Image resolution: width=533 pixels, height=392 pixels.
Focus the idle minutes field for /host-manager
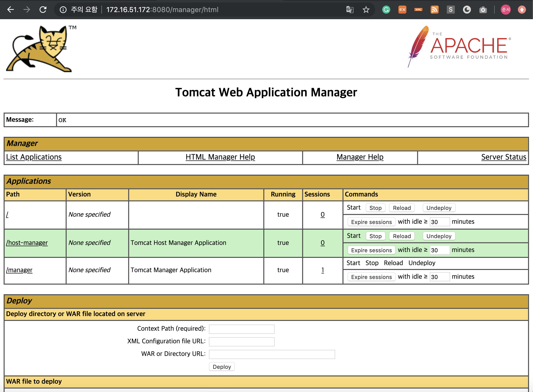(x=440, y=250)
